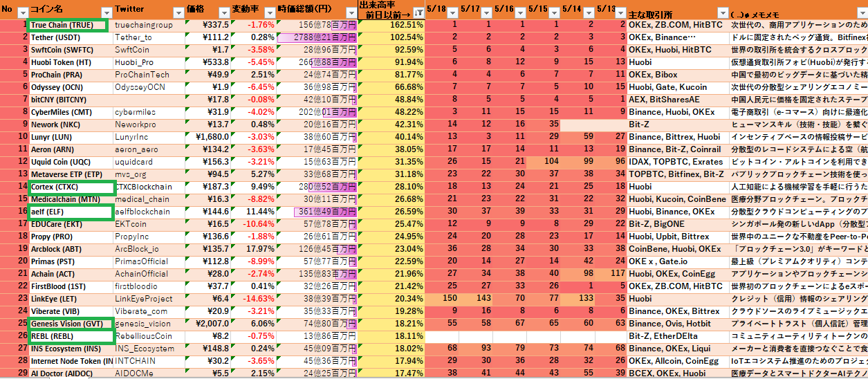Click the Tether market cap data bar cell
The height and width of the screenshot is (379, 868).
(x=317, y=37)
